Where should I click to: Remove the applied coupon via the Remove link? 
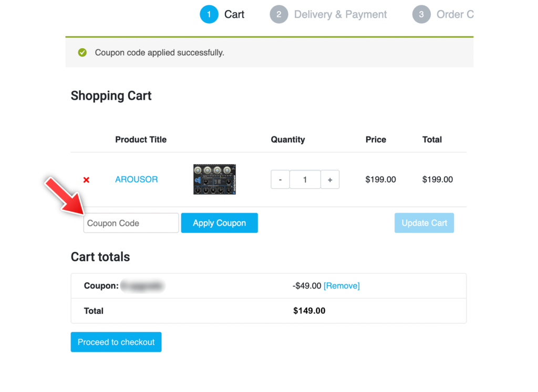[x=342, y=286]
